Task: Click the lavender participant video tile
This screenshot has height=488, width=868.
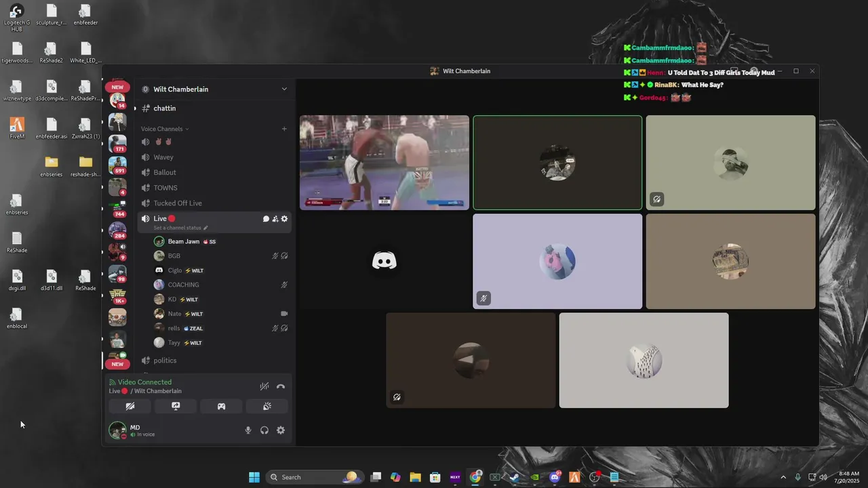Action: pos(557,262)
